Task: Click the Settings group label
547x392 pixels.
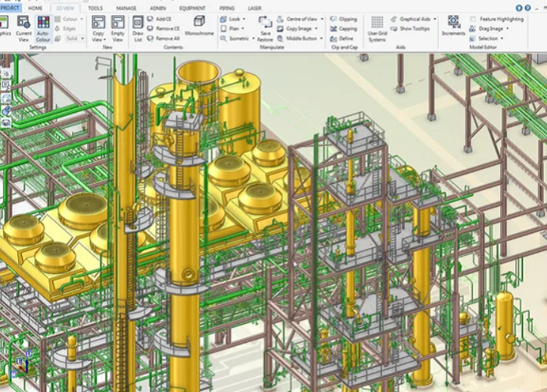Action: (38, 47)
